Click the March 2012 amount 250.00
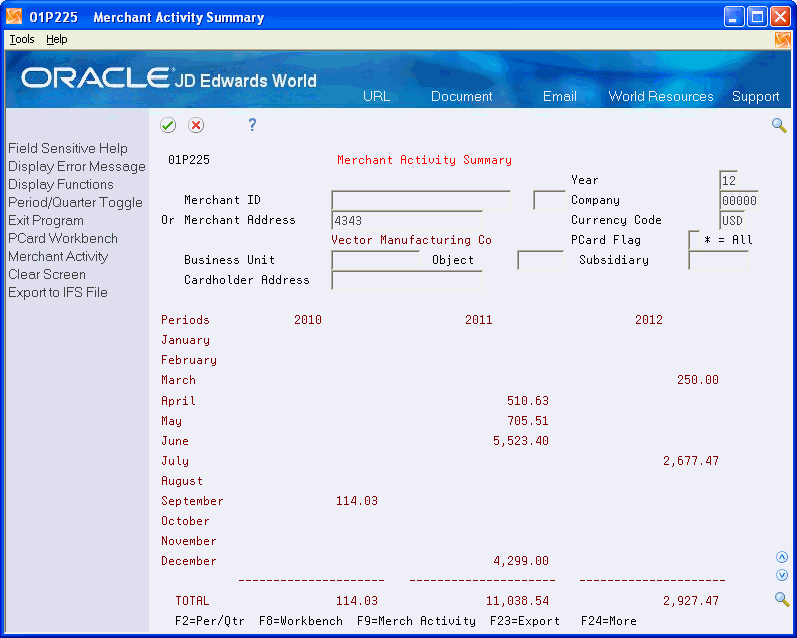Image resolution: width=797 pixels, height=638 pixels. [x=697, y=380]
